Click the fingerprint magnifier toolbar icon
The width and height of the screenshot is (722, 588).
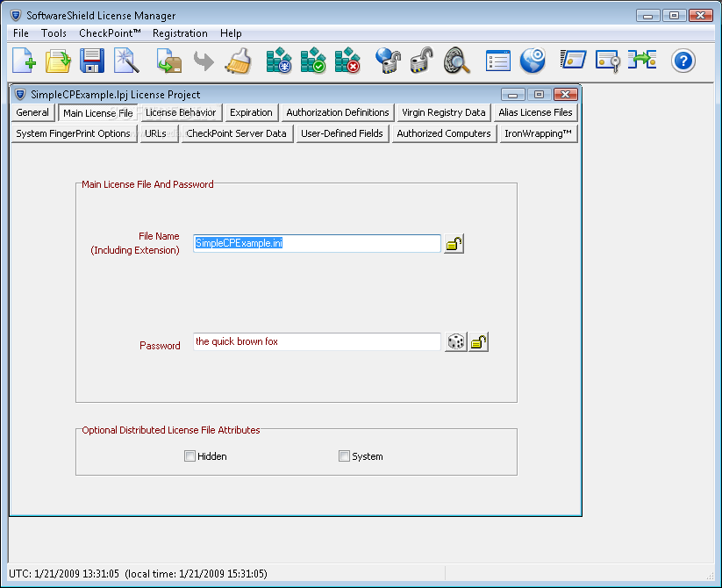click(457, 61)
